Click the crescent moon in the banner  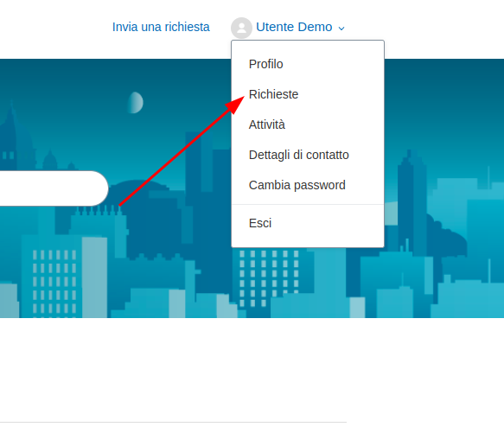click(136, 103)
